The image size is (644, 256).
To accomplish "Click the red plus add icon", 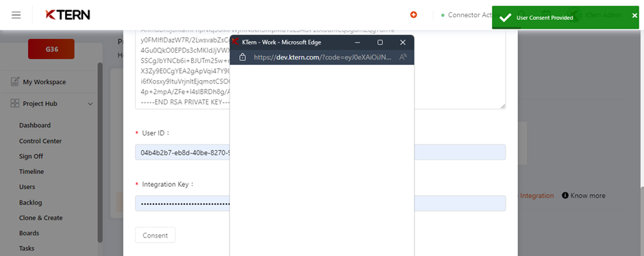I will tap(414, 15).
